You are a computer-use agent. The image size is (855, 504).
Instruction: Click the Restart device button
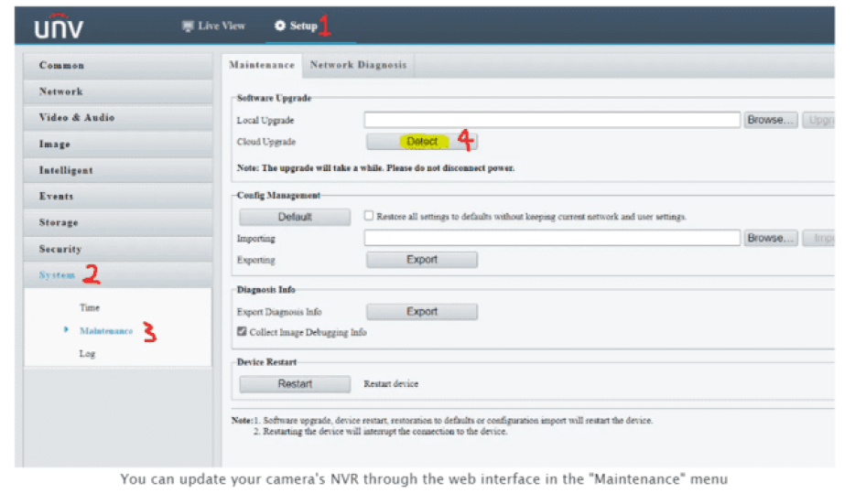tap(295, 384)
